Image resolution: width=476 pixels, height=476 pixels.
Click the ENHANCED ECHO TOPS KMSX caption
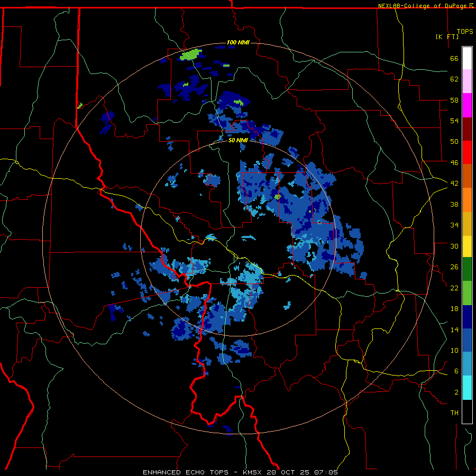240,472
